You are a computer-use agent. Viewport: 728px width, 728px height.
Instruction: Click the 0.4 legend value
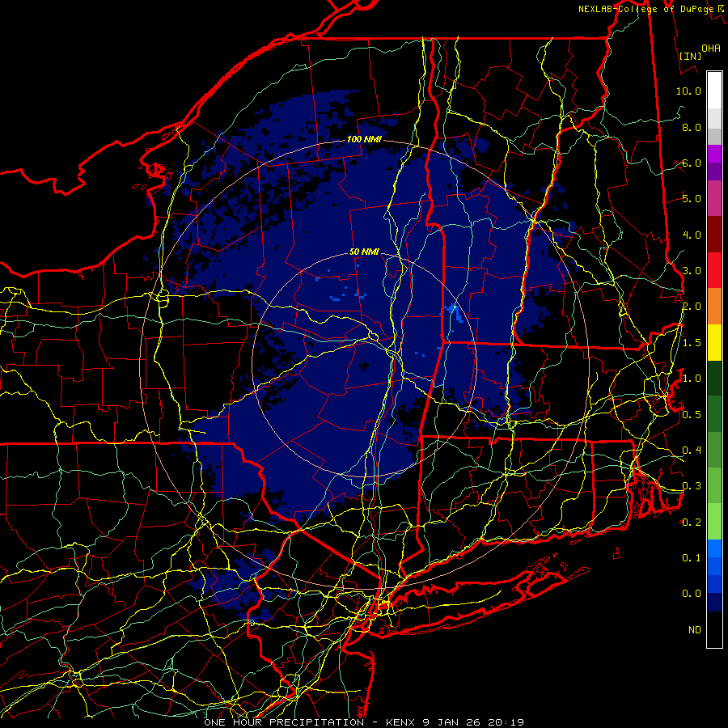[x=692, y=450]
